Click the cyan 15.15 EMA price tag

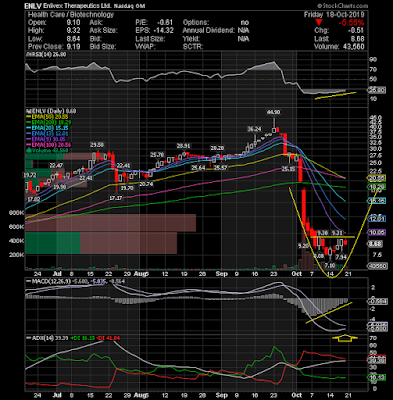click(x=376, y=201)
